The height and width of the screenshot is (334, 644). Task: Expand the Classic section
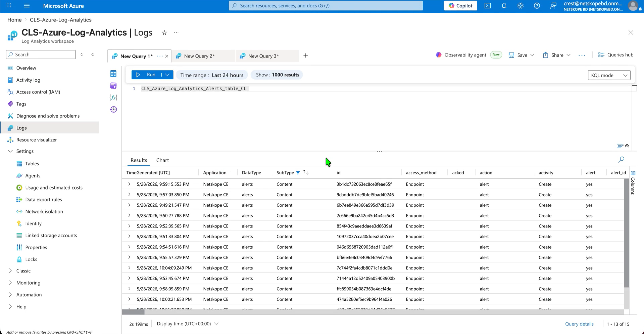(10, 271)
